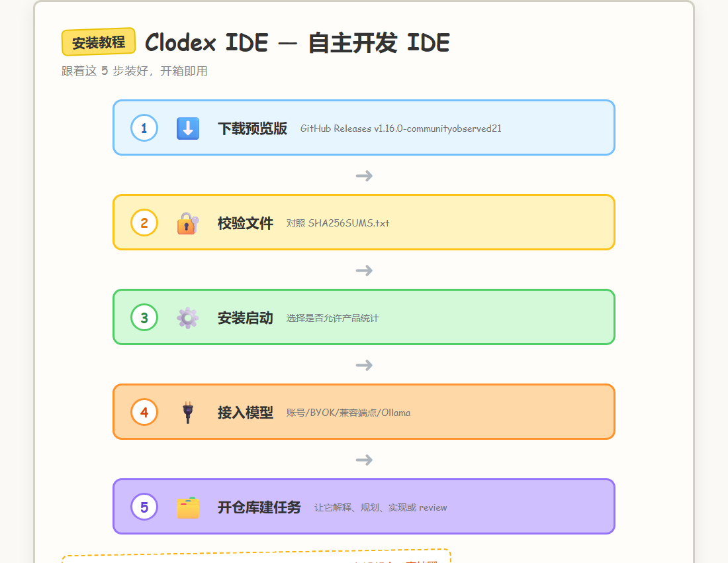The width and height of the screenshot is (728, 563).
Task: Click the yellow folder icon
Action: tap(188, 507)
